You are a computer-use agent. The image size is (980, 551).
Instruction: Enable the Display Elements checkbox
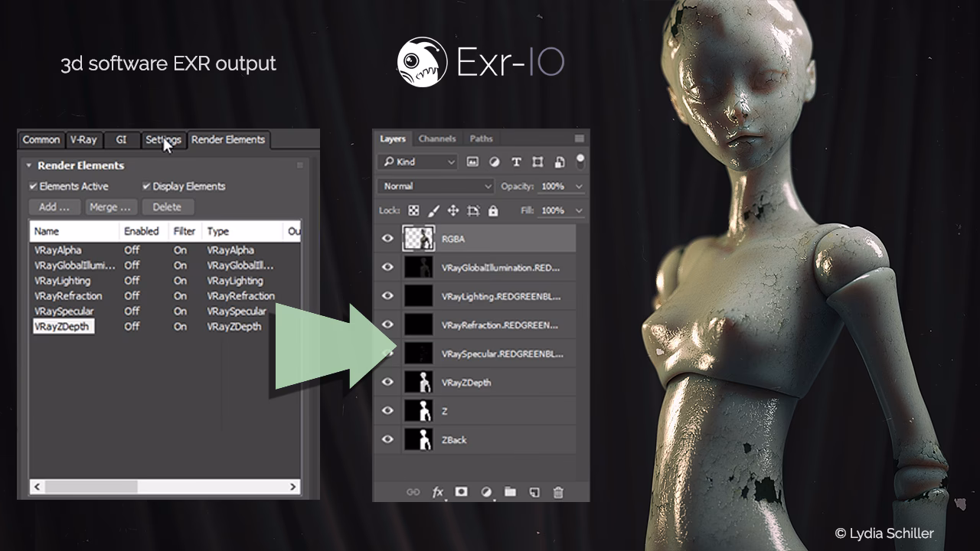(147, 186)
